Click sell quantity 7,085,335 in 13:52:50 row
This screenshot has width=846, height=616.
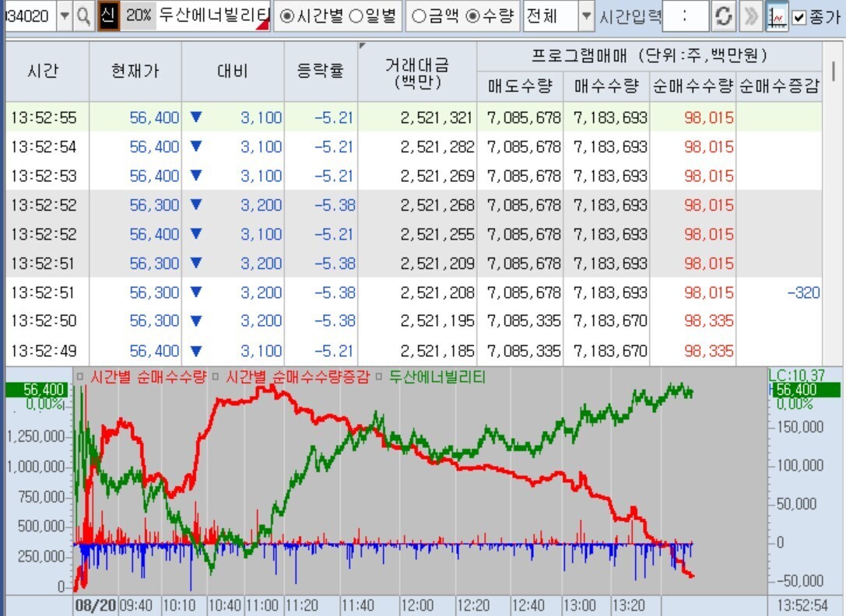524,321
